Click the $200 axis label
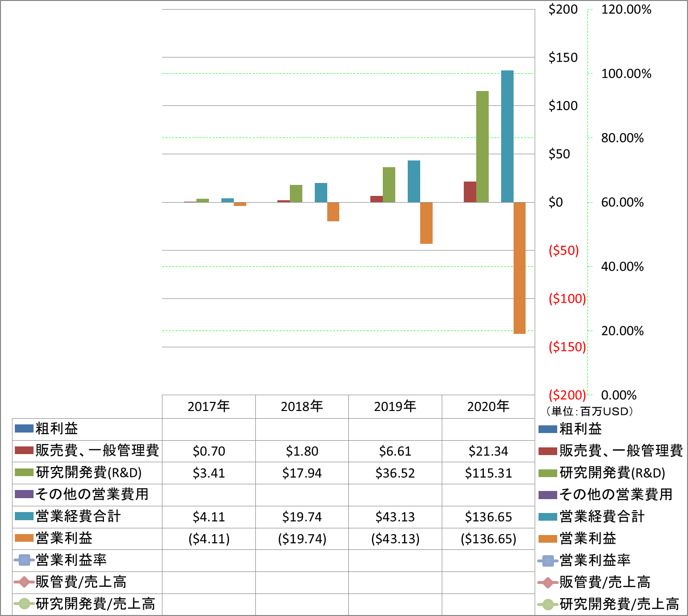688x616 pixels. tap(563, 10)
